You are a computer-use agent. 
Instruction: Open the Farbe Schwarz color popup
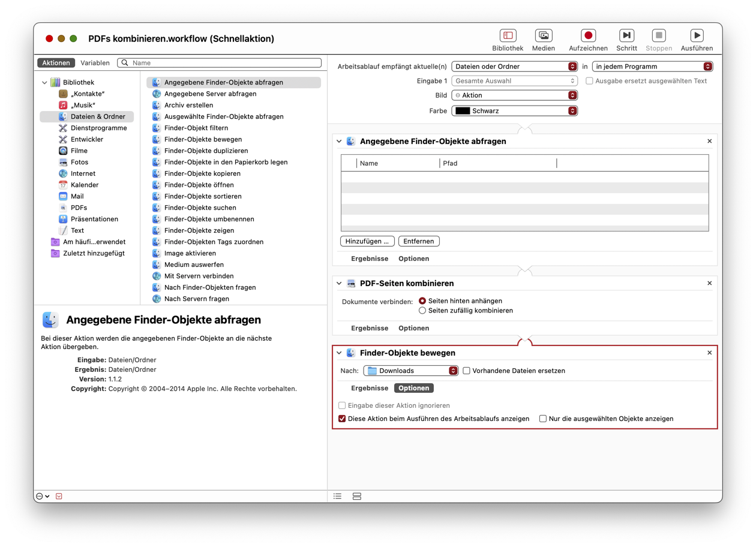tap(514, 111)
